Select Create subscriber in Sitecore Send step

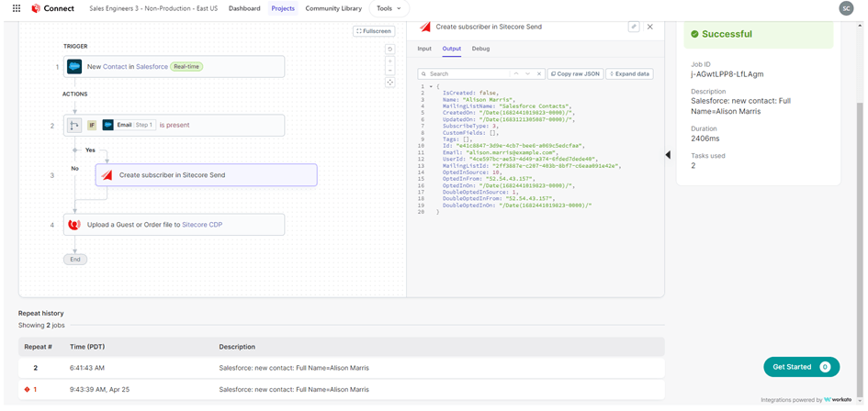[206, 175]
